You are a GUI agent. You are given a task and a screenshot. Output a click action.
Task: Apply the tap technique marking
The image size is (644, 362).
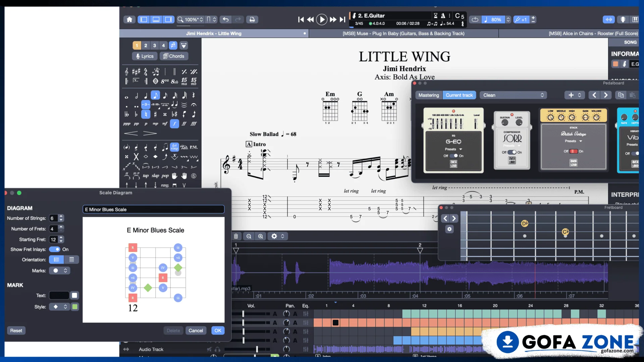(x=146, y=176)
